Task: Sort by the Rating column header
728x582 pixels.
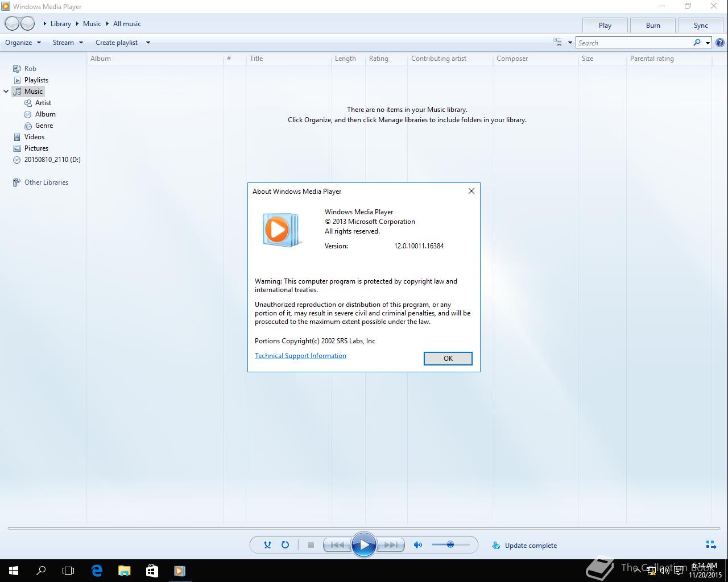Action: tap(386, 59)
